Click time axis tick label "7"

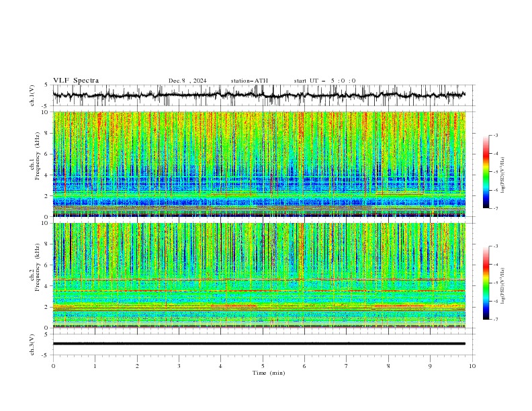coord(347,366)
